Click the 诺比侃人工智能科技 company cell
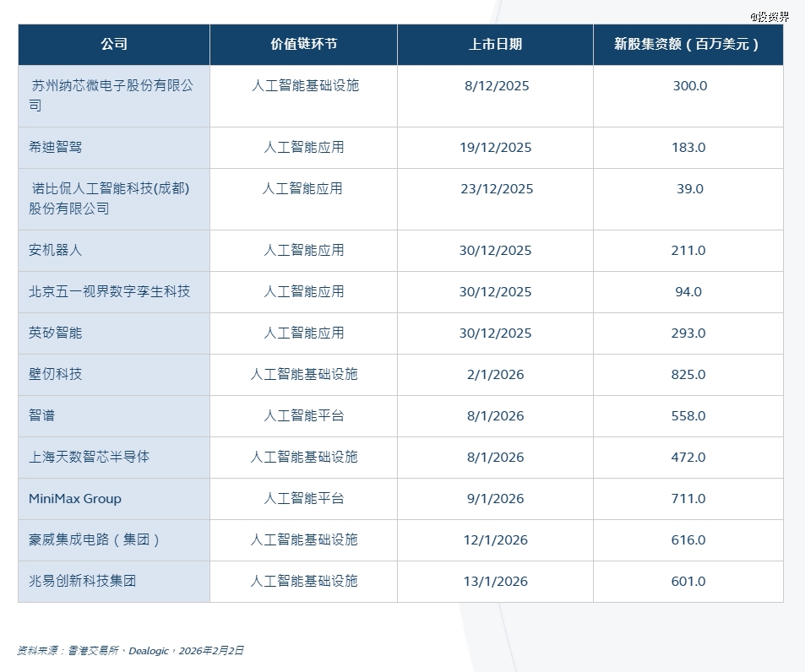The width and height of the screenshot is (805, 672). [110, 198]
